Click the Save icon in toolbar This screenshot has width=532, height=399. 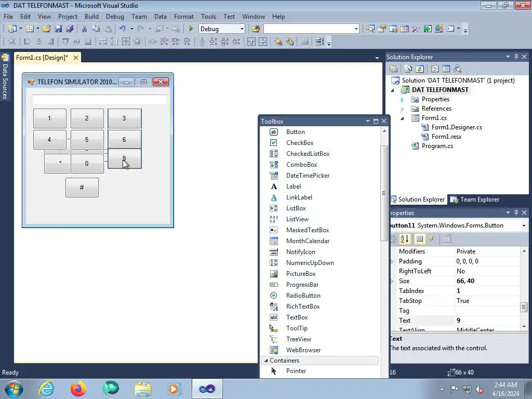58,29
